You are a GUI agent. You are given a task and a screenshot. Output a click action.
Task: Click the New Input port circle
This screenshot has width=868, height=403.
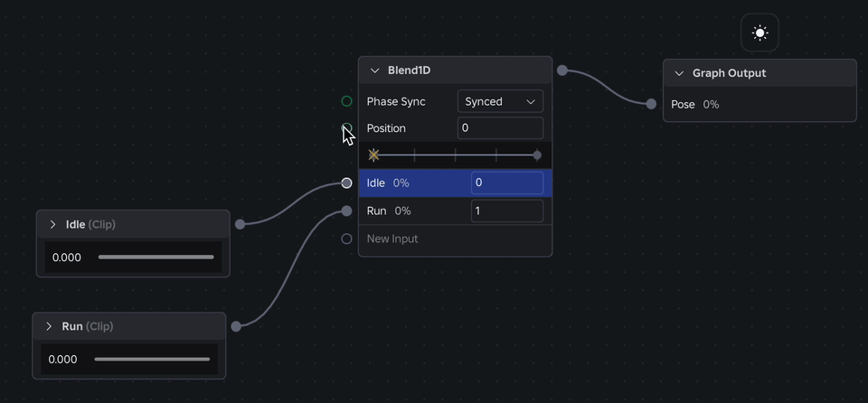point(346,239)
